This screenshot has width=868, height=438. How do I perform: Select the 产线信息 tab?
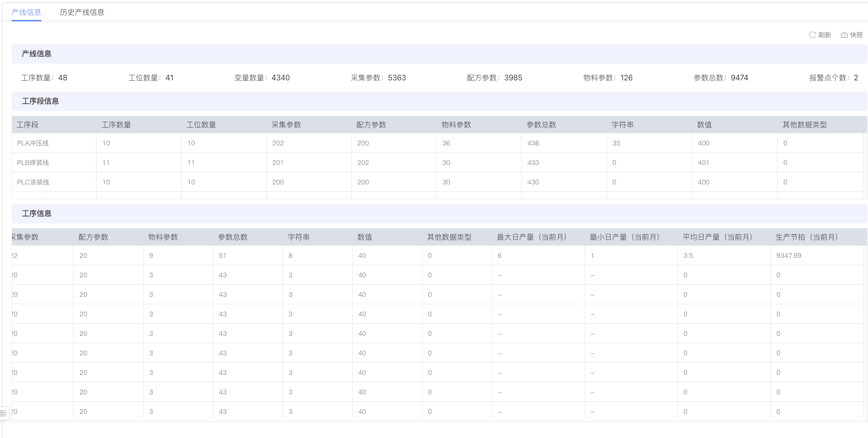click(x=26, y=13)
